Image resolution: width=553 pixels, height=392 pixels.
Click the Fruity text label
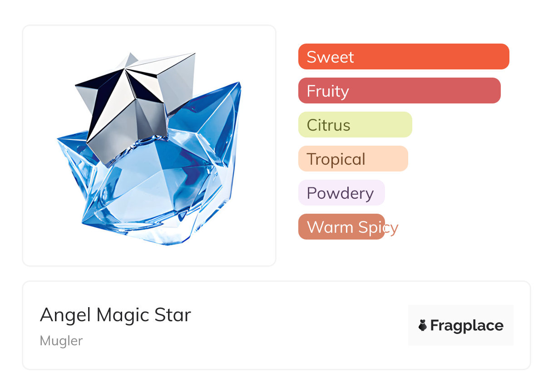328,91
